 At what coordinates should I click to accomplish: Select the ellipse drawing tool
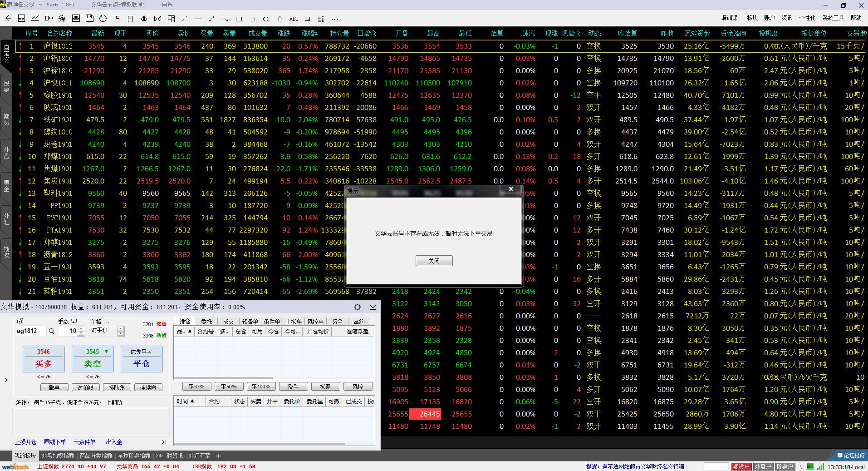click(266, 19)
